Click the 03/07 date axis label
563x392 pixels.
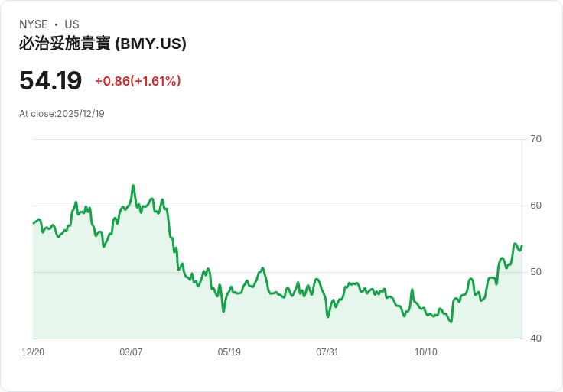(131, 352)
